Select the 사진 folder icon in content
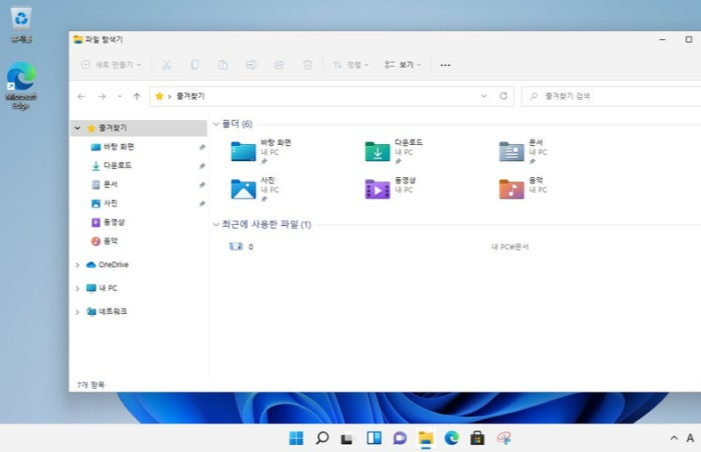This screenshot has height=452, width=701. coord(243,189)
